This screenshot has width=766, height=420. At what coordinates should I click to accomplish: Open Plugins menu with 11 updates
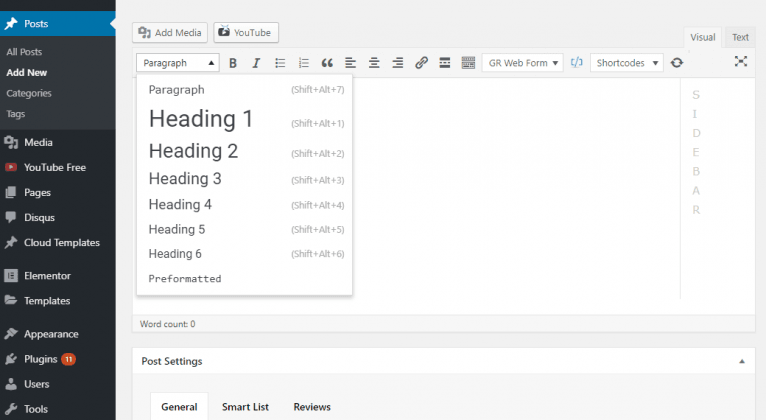click(x=58, y=359)
